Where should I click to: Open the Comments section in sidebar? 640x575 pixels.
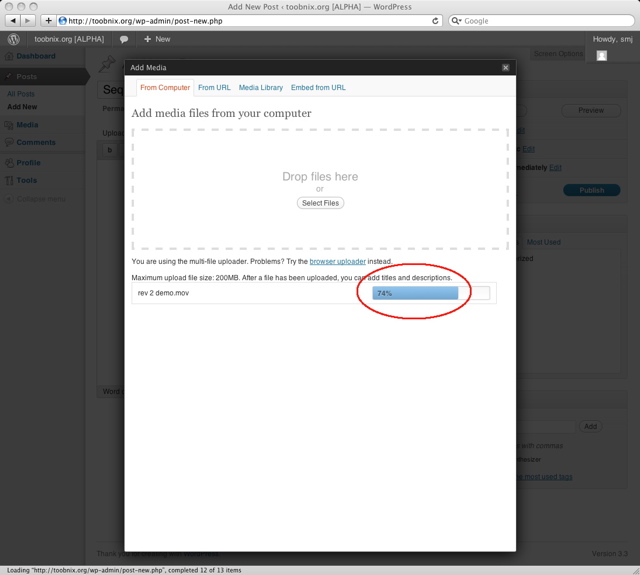36,142
